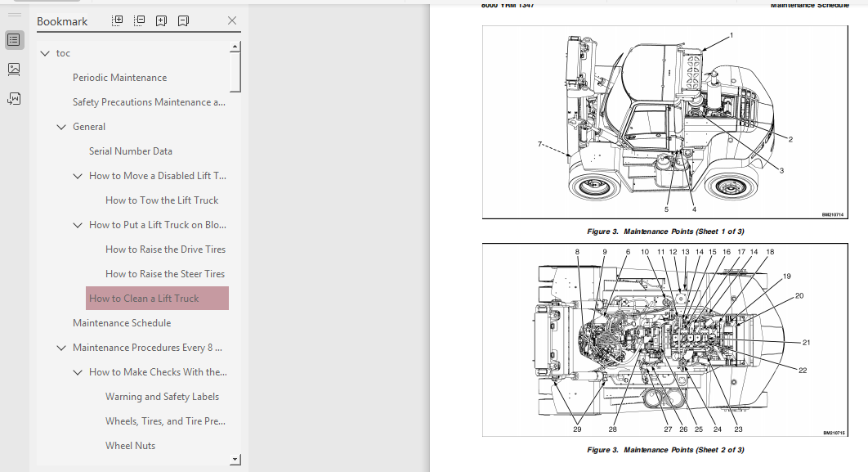Collapse Maintenance Procedures Every 8 node
This screenshot has width=868, height=472.
61,348
